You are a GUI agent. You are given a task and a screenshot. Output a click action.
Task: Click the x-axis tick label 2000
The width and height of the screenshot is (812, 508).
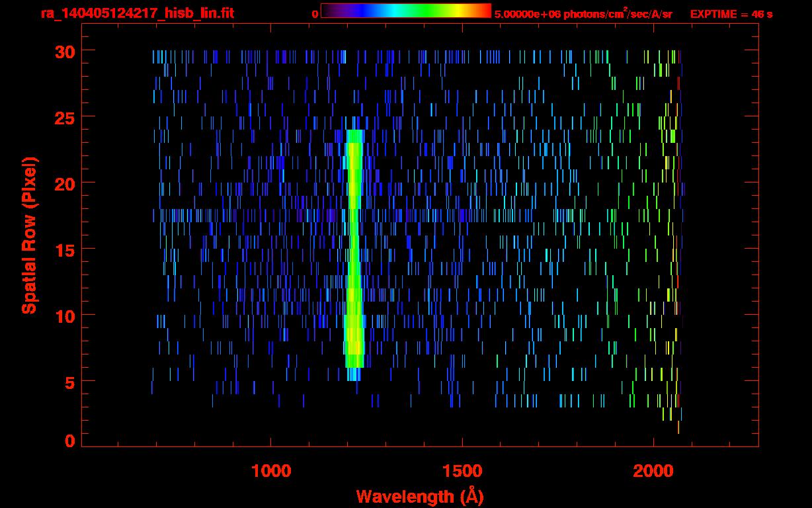[653, 471]
